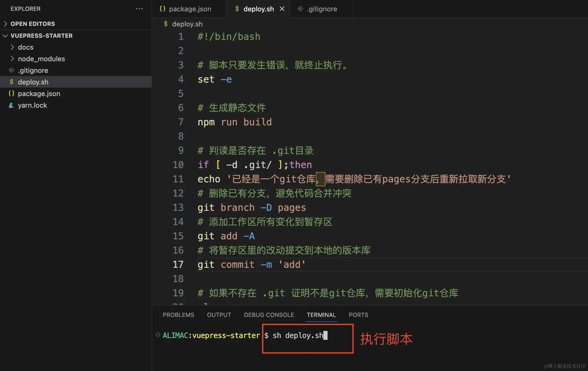Open the DEBUG CONSOLE panel tab

269,315
